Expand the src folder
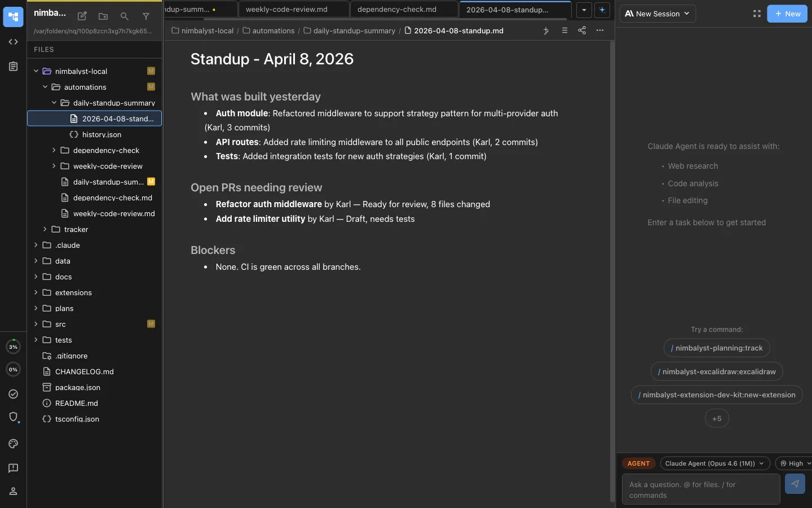Image resolution: width=812 pixels, height=508 pixels. 37,325
